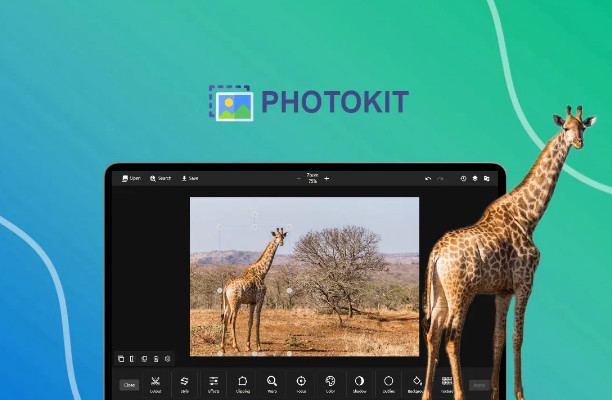Image resolution: width=612 pixels, height=400 pixels.
Task: Open the Effects tool
Action: [214, 382]
